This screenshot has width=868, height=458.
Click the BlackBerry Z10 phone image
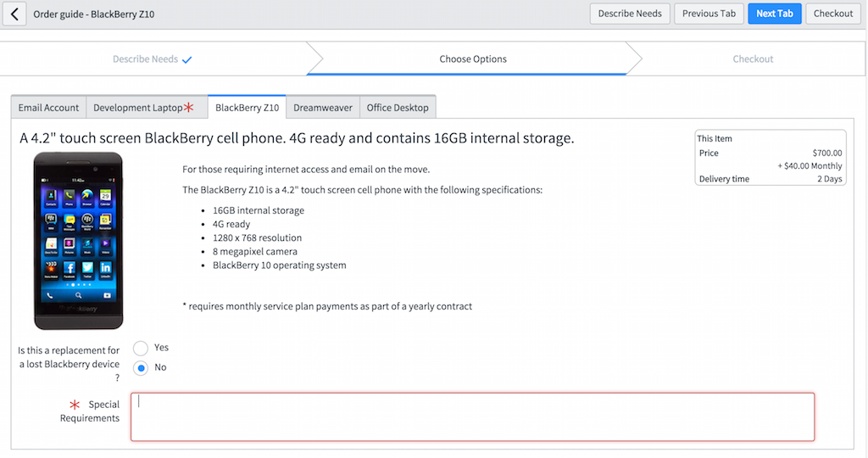click(79, 241)
